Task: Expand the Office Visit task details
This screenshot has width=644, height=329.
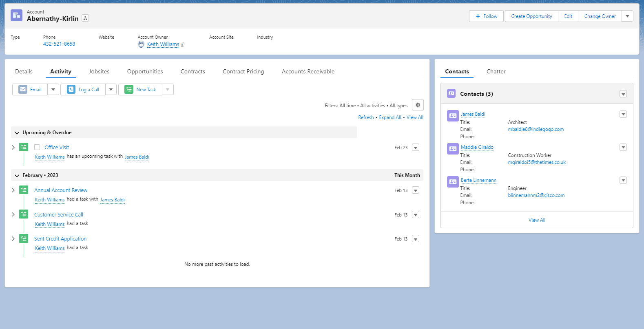Action: tap(13, 147)
